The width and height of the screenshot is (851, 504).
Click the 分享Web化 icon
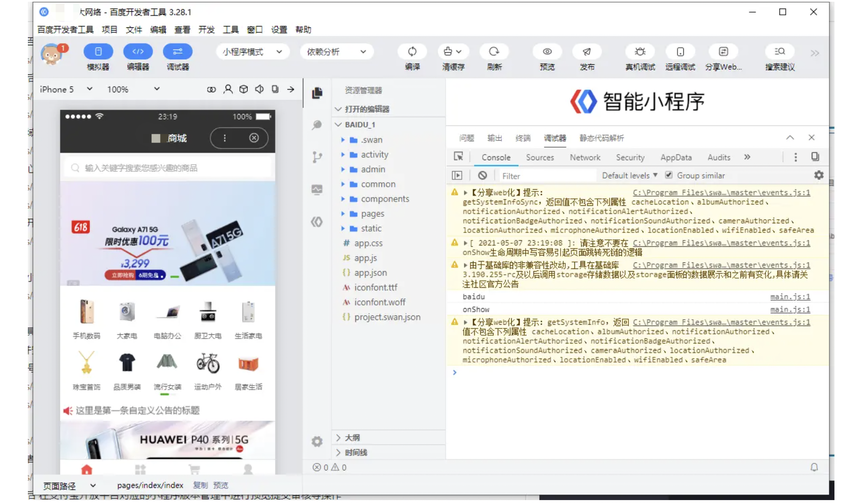(723, 52)
